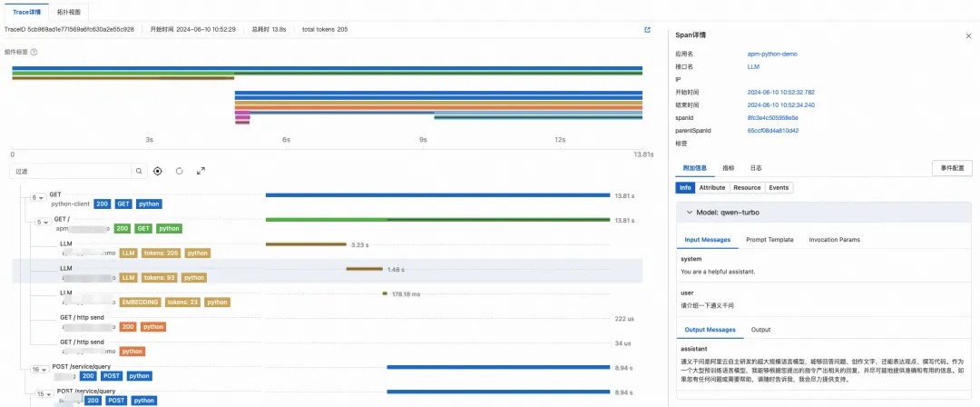Viewport: 980px width, 407px height.
Task: Select the Resource segment button
Action: click(747, 187)
